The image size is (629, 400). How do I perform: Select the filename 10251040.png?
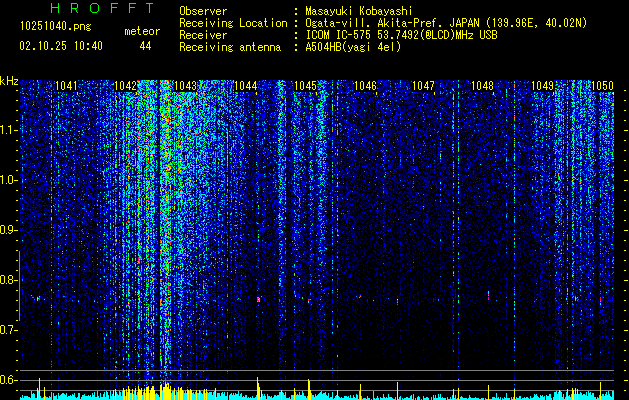pyautogui.click(x=56, y=27)
